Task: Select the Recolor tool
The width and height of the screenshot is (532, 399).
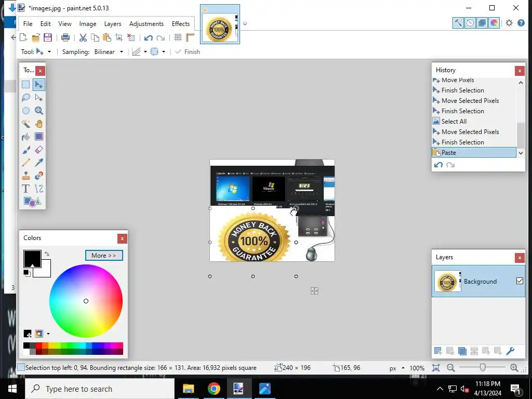Action: 38,176
